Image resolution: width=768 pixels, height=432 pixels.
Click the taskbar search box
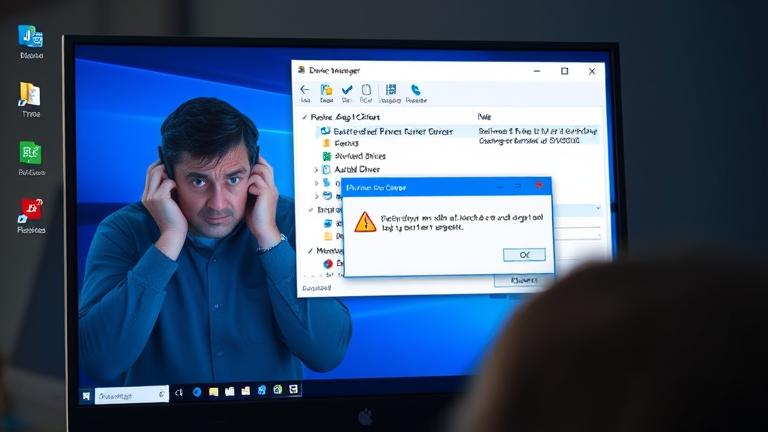point(131,395)
